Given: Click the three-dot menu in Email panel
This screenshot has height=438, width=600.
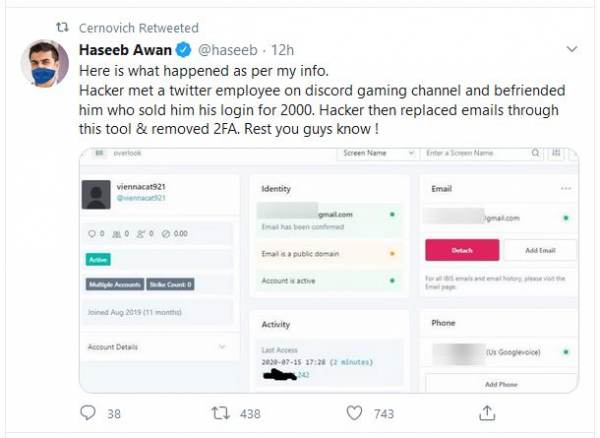Looking at the screenshot, I should click(566, 188).
